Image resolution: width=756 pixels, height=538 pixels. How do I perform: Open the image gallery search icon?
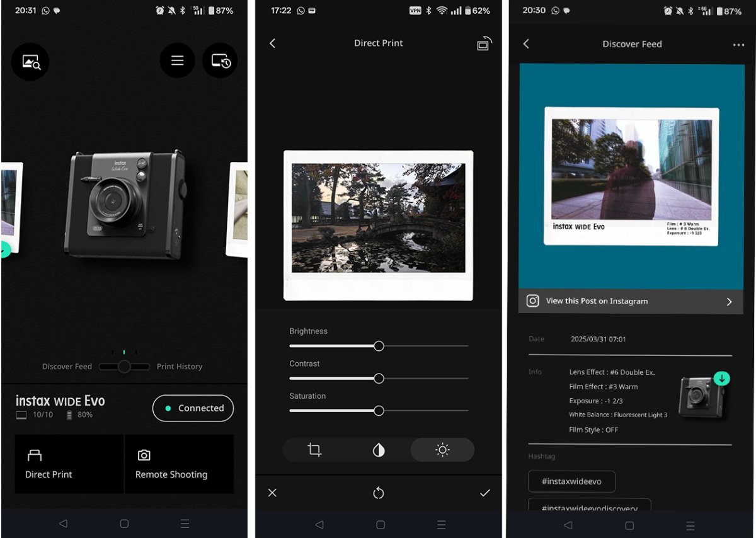point(30,62)
